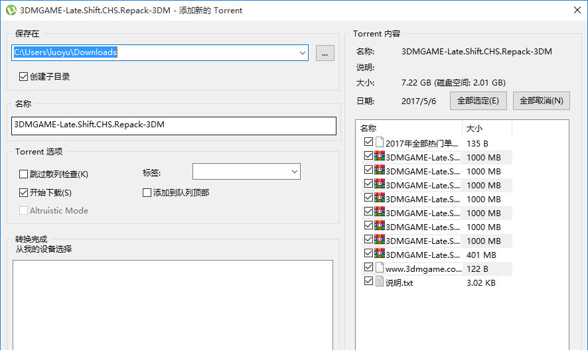
Task: Click the torrent name text in Torrent 内容 panel
Action: pos(477,52)
